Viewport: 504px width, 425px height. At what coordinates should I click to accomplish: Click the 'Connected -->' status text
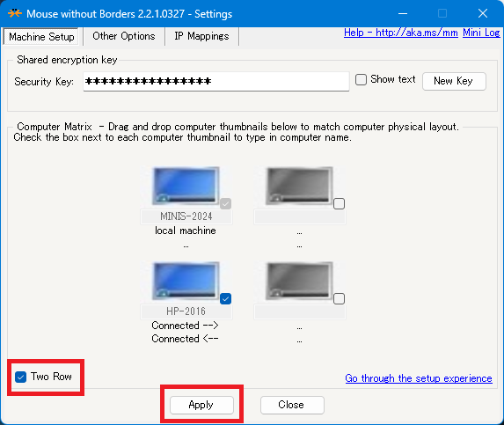click(x=185, y=326)
